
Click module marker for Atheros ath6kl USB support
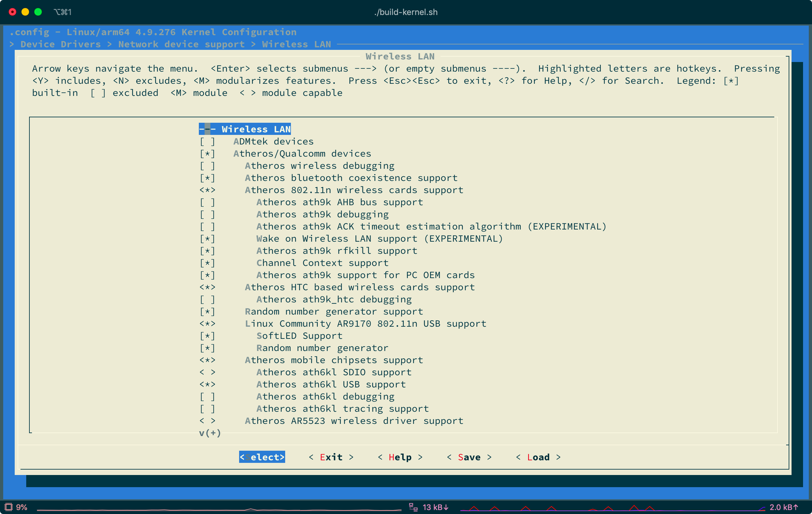tap(207, 384)
